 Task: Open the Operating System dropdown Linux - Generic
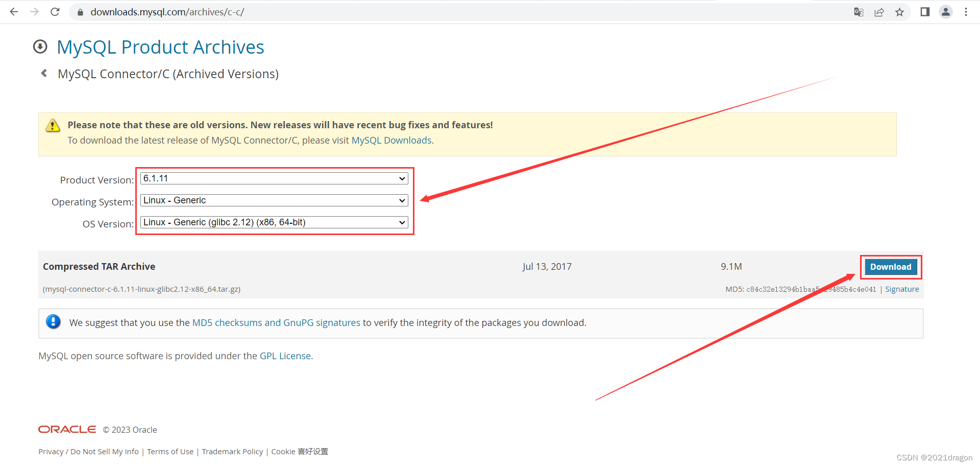274,200
